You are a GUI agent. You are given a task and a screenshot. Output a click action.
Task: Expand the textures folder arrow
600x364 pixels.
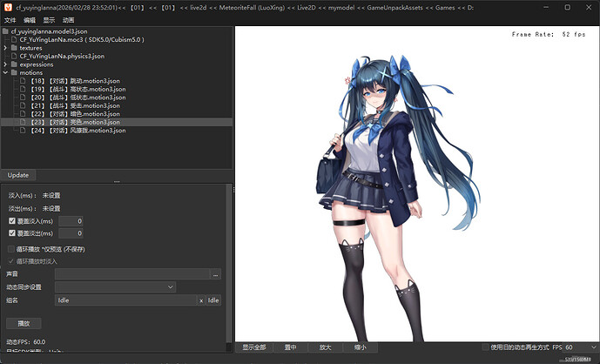(4, 48)
